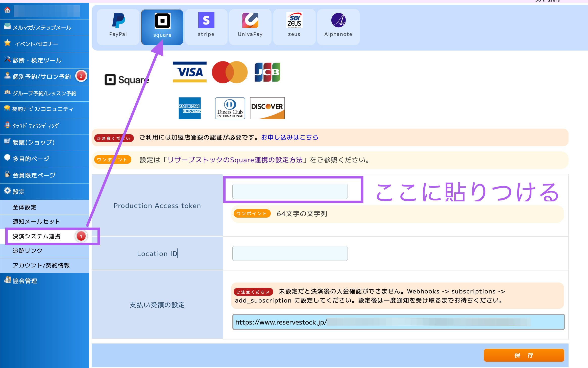Click the Discover card logo
This screenshot has height=368, width=588.
click(x=267, y=108)
